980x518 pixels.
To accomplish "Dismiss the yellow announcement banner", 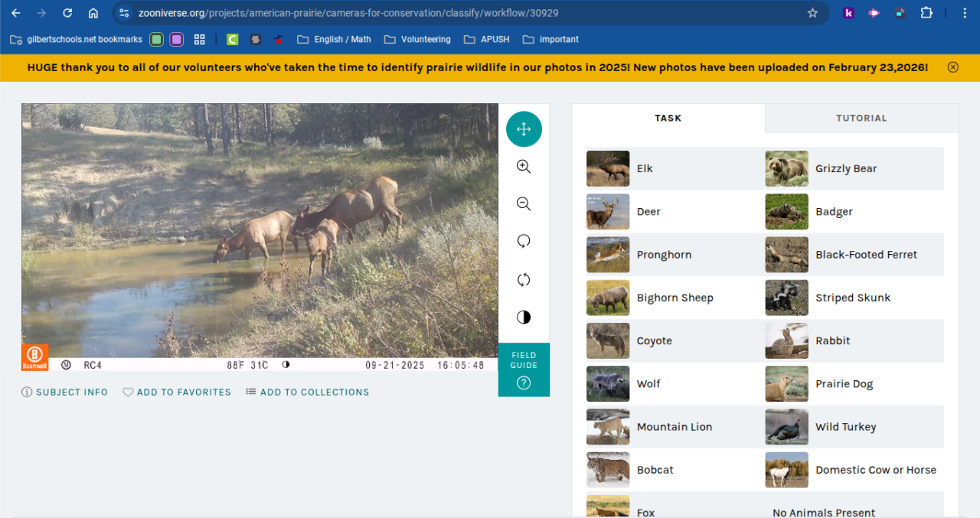I will [953, 67].
